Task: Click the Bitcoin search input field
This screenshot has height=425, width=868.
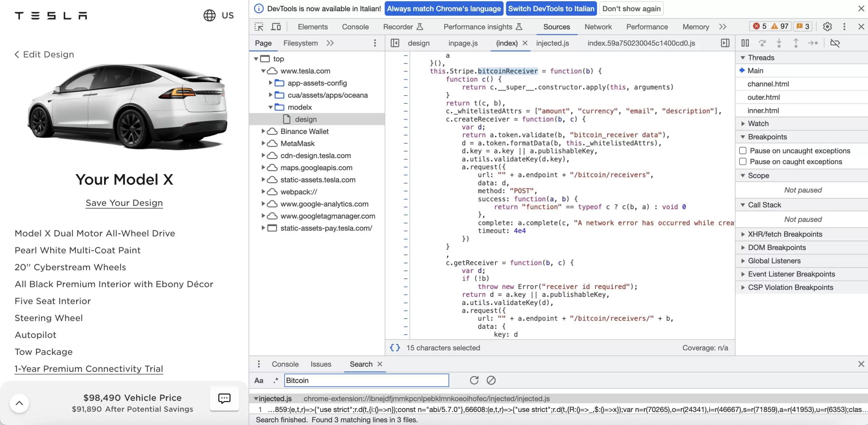Action: 366,380
